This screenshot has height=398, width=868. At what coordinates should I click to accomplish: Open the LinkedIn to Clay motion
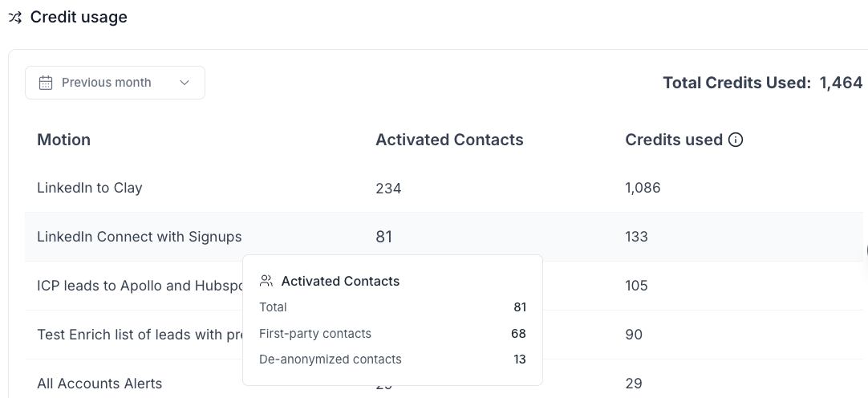(x=89, y=188)
